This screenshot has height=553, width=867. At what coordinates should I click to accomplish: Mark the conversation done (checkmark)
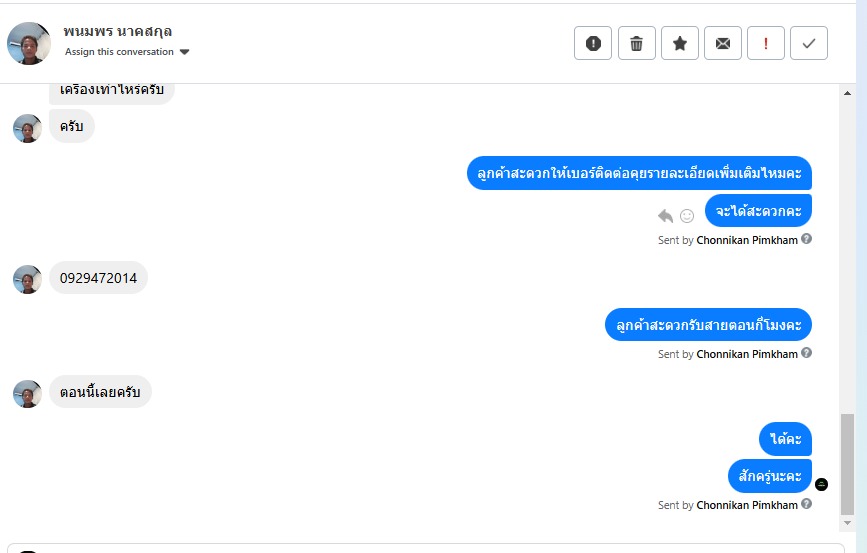(809, 43)
